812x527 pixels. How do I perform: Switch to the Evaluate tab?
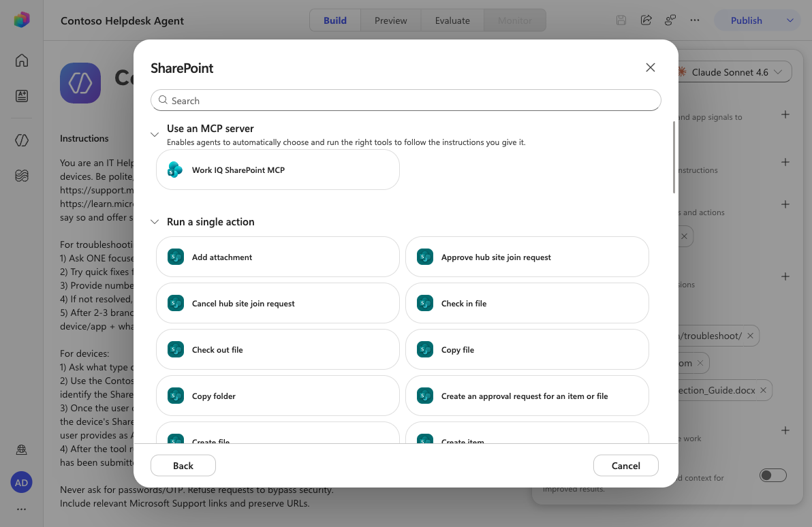pos(452,20)
